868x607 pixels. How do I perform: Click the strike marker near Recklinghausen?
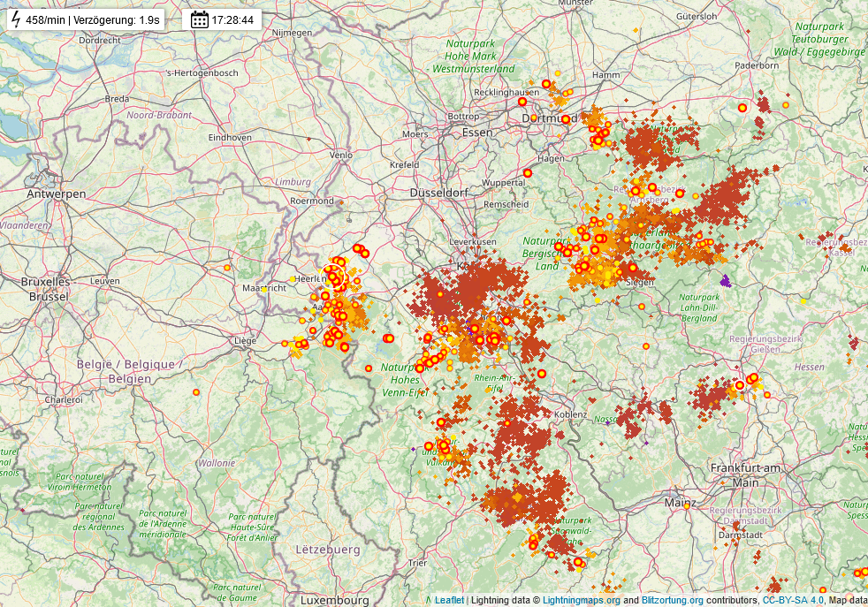tap(522, 102)
